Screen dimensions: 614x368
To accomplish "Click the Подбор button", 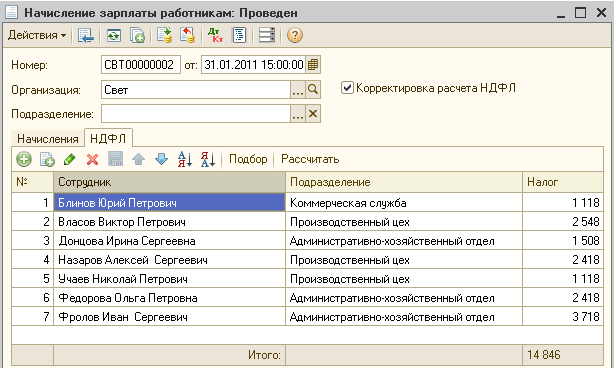I will (248, 159).
